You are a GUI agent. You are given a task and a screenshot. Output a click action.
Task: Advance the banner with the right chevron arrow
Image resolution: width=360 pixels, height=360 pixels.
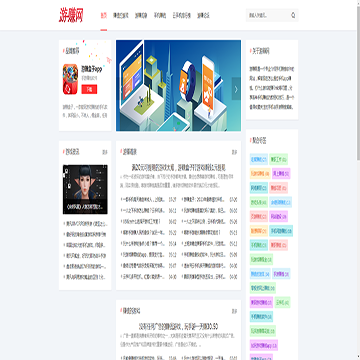[236, 89]
